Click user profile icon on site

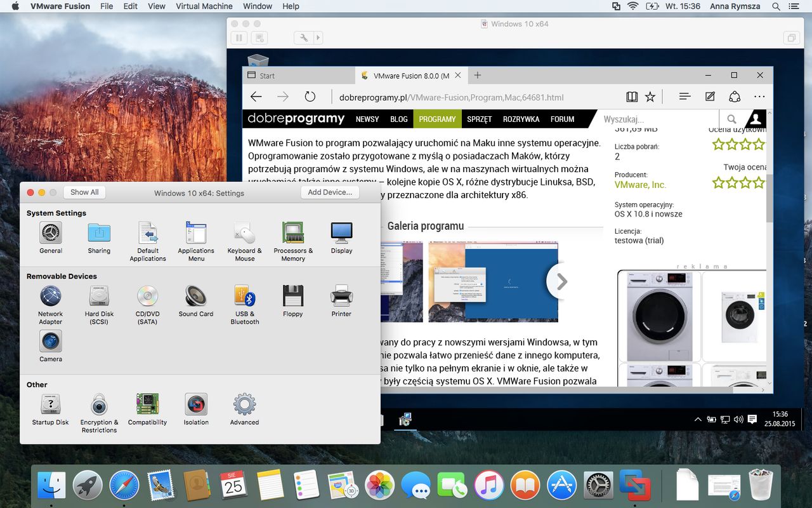click(754, 119)
